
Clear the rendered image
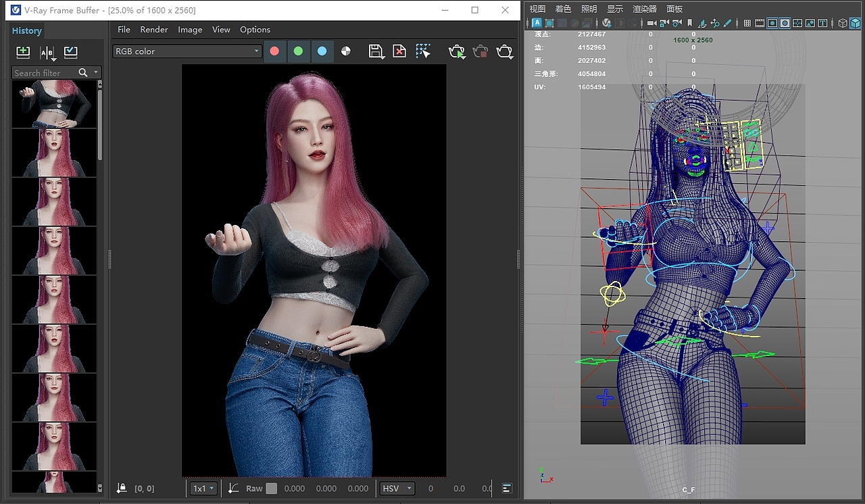[x=399, y=51]
